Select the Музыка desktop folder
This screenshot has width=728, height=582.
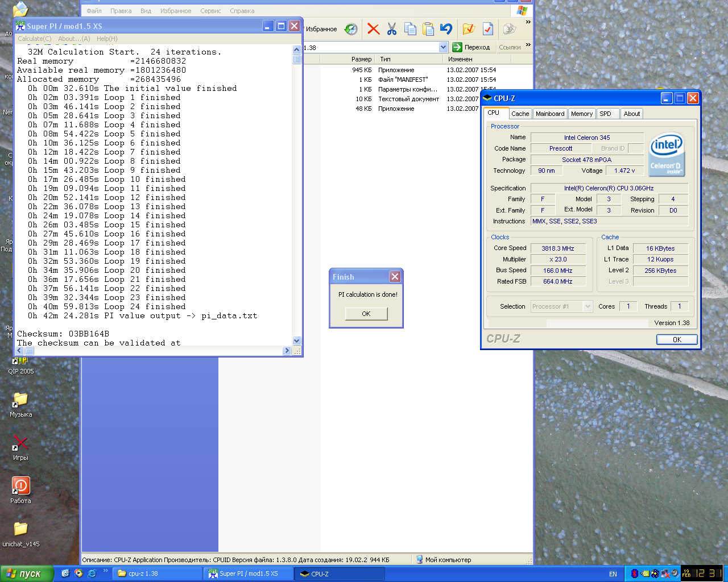pos(20,405)
